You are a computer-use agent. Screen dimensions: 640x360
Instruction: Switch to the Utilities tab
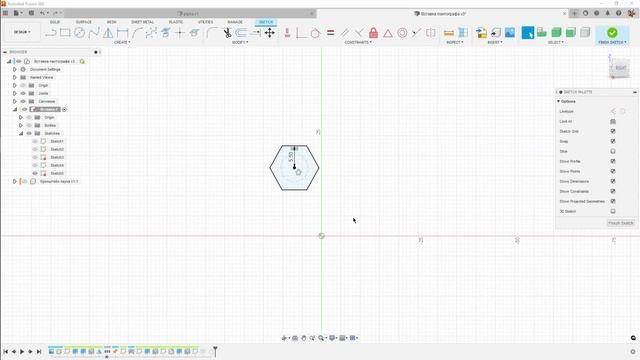(205, 22)
